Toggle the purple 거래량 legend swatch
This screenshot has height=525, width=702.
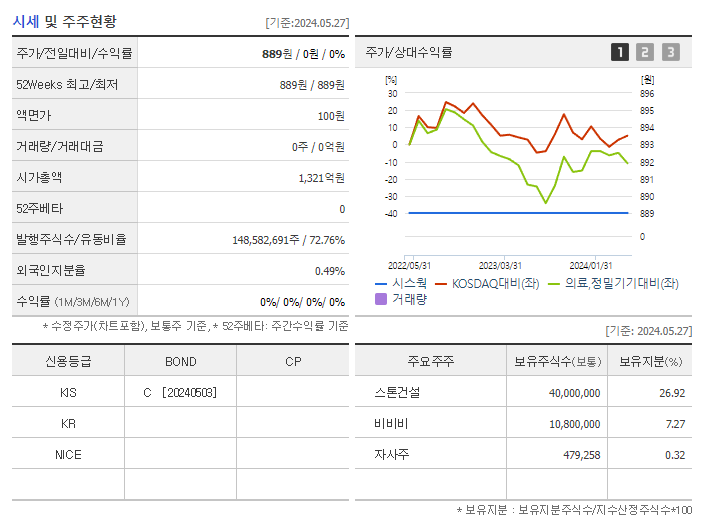(x=381, y=299)
